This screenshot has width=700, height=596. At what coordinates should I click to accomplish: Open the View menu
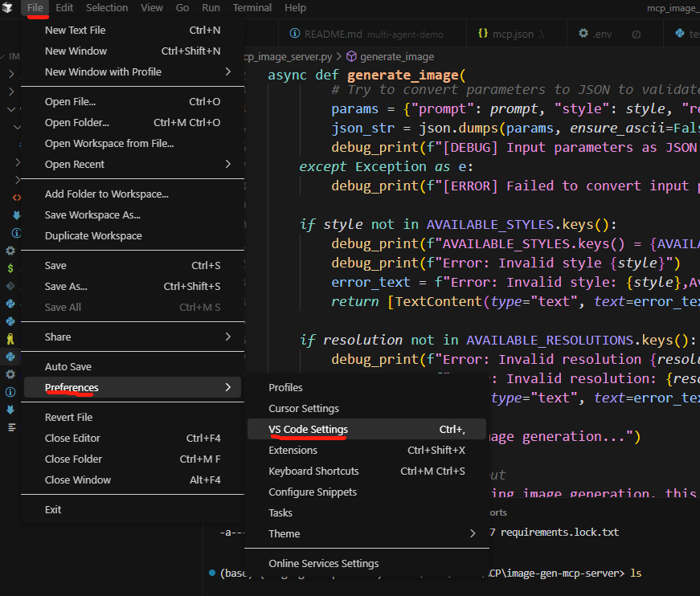(x=152, y=7)
